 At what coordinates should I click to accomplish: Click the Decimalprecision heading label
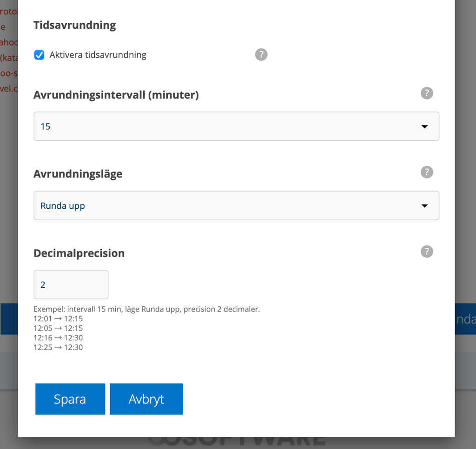pos(79,253)
